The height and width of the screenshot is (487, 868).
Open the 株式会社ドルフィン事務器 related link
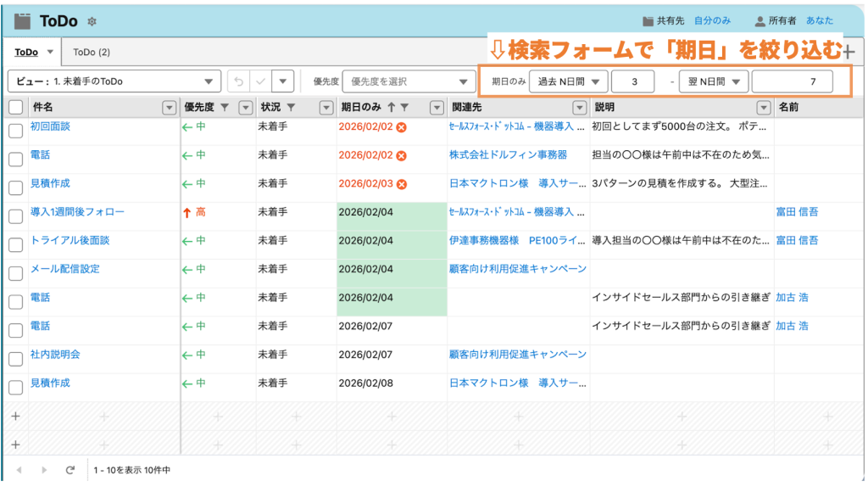[x=508, y=154]
